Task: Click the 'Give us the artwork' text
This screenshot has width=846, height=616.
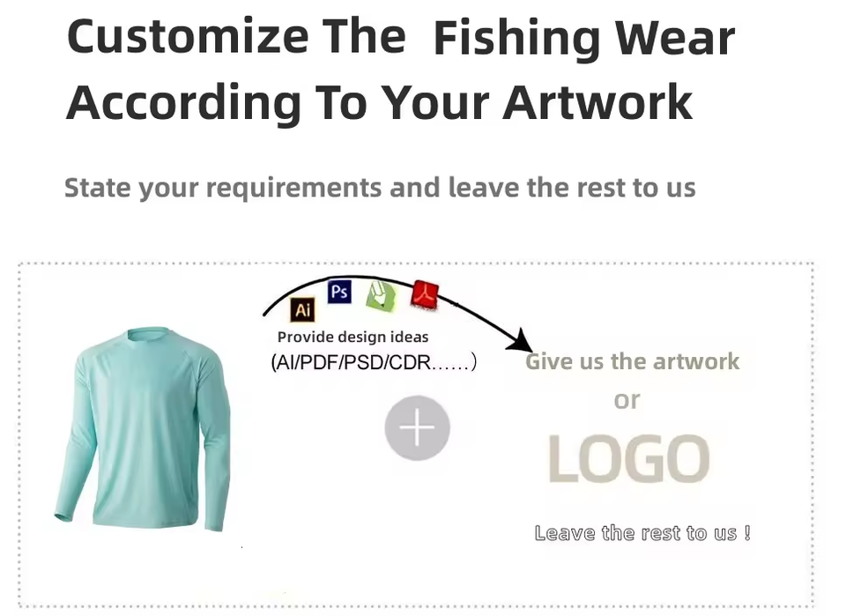Action: coord(633,361)
